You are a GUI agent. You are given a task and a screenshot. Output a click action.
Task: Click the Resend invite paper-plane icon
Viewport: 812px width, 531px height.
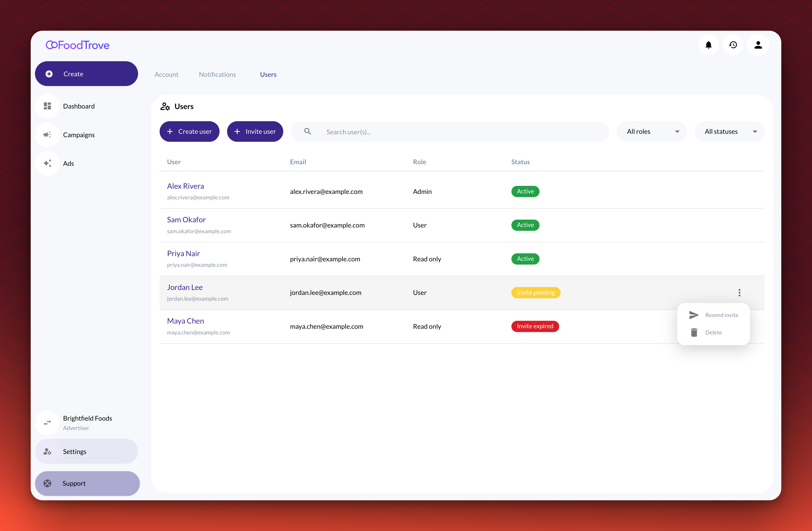(694, 315)
